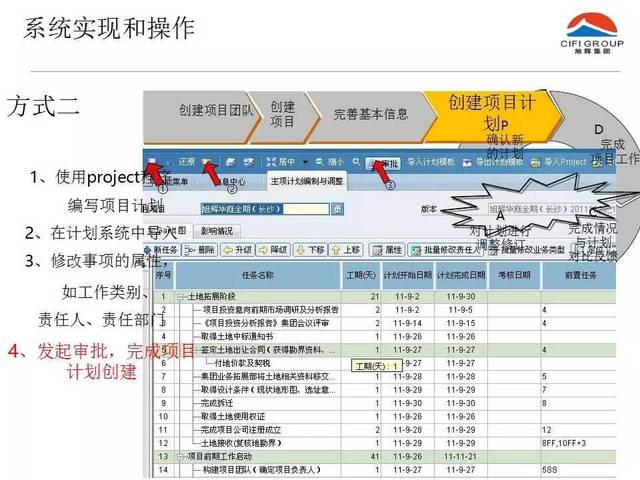The image size is (640, 480).
Task: Click the 导出计划模板 export icon
Action: tap(467, 163)
